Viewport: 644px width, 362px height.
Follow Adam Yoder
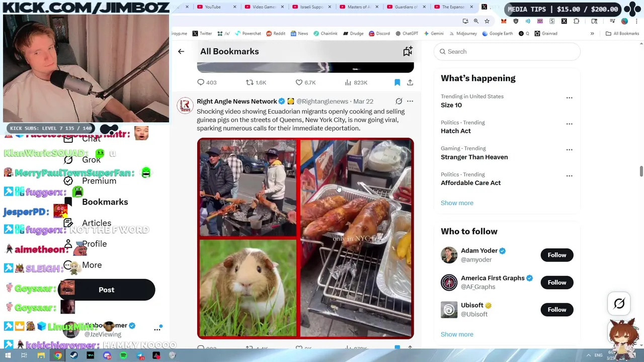[x=556, y=255]
